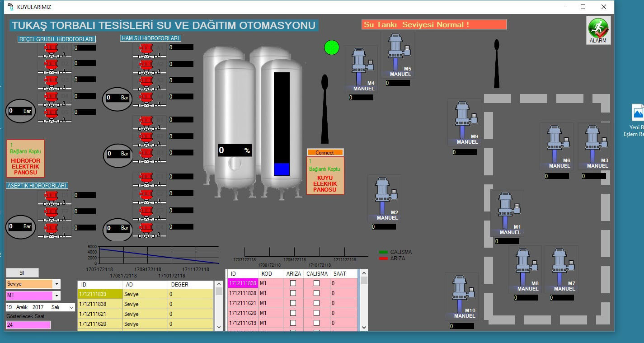The width and height of the screenshot is (644, 343).
Task: Open the Seviye dropdown list
Action: coord(56,284)
